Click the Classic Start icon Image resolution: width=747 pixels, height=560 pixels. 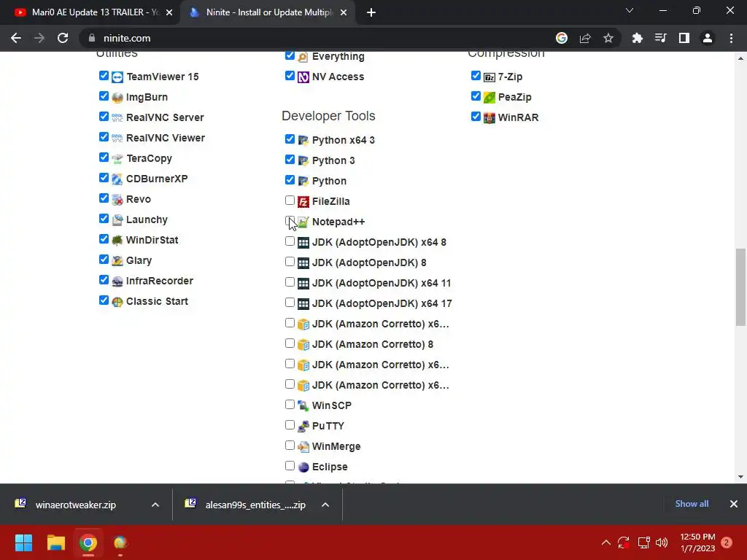coord(117,301)
